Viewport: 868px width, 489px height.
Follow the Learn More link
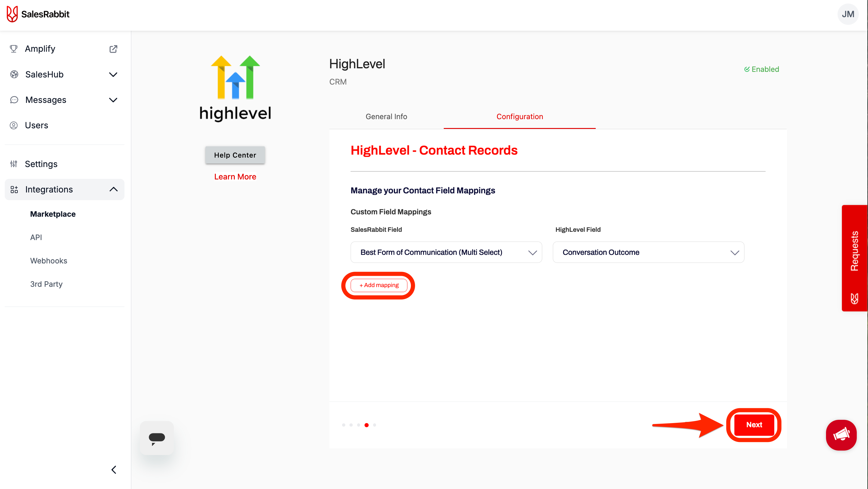(235, 177)
